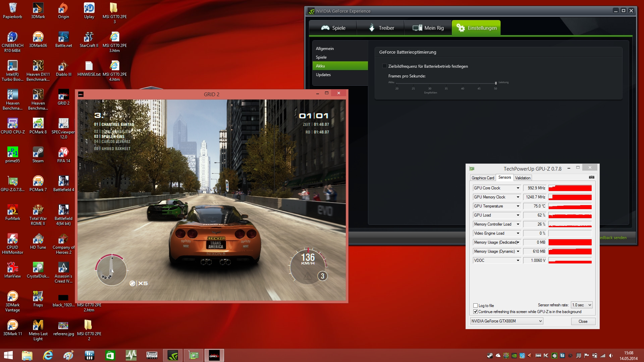Click the Close button in GPU-Z
Image resolution: width=644 pixels, height=362 pixels.
pos(583,321)
